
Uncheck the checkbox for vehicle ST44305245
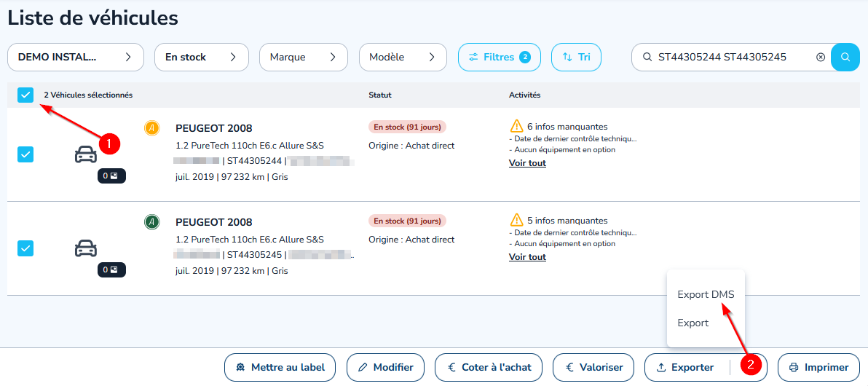(x=25, y=248)
